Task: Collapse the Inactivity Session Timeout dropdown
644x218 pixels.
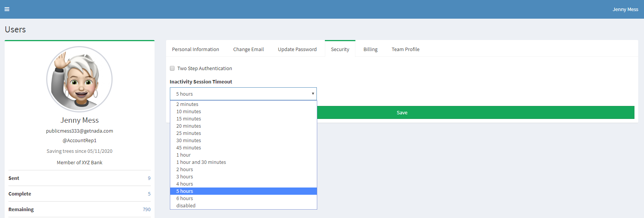Action: click(243, 94)
